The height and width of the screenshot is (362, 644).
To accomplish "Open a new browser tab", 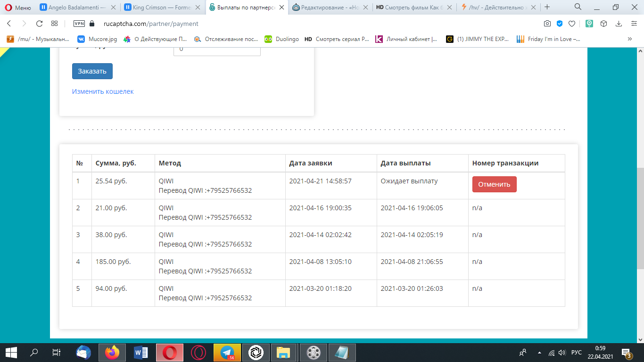I will tap(547, 7).
